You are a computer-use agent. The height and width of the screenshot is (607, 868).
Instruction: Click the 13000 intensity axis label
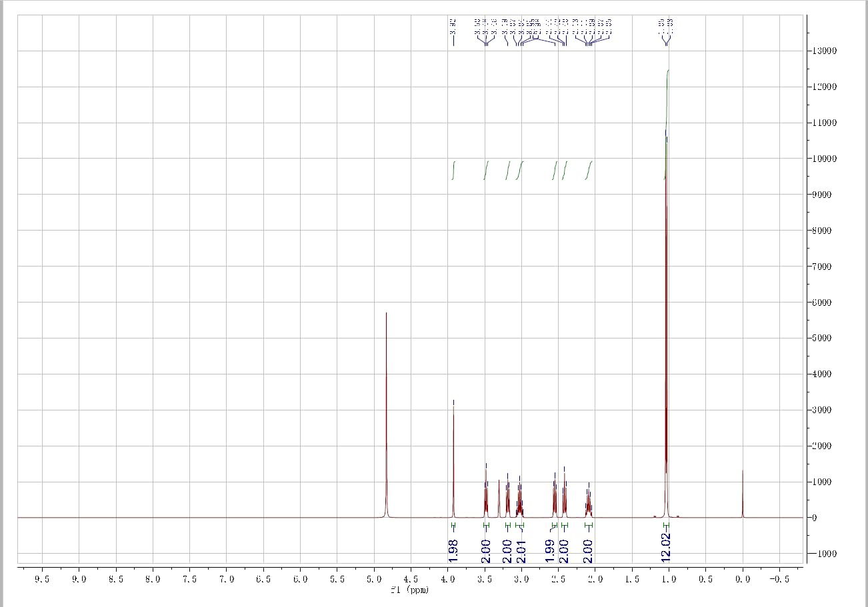point(826,51)
